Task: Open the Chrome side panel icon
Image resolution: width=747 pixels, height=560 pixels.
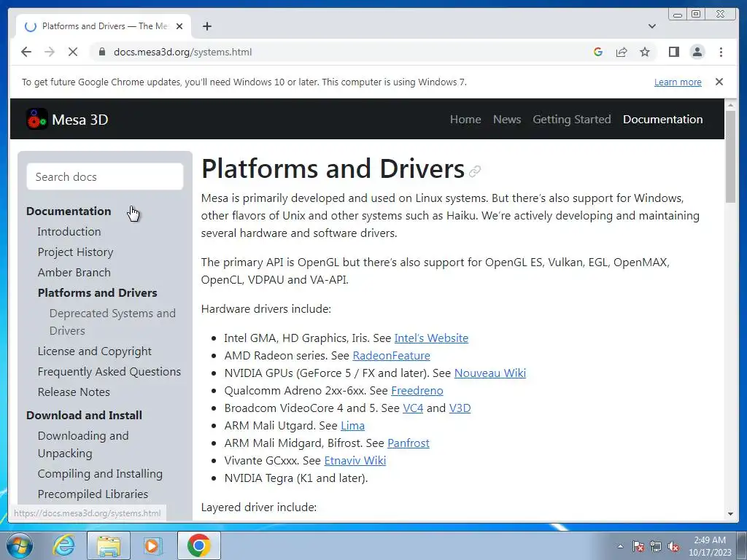Action: click(673, 52)
